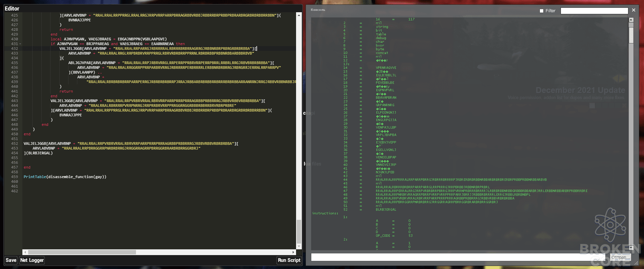Click the 'local AJNVPVGAN' line 430
The height and width of the screenshot is (269, 644).
coord(109,39)
